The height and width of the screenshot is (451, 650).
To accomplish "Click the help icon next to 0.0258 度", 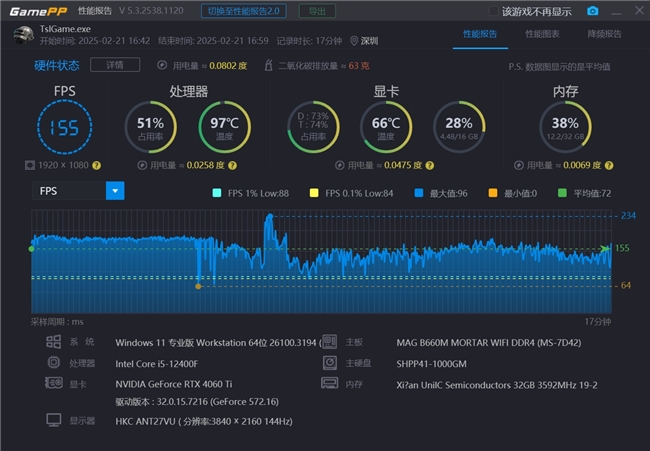I will click(233, 165).
